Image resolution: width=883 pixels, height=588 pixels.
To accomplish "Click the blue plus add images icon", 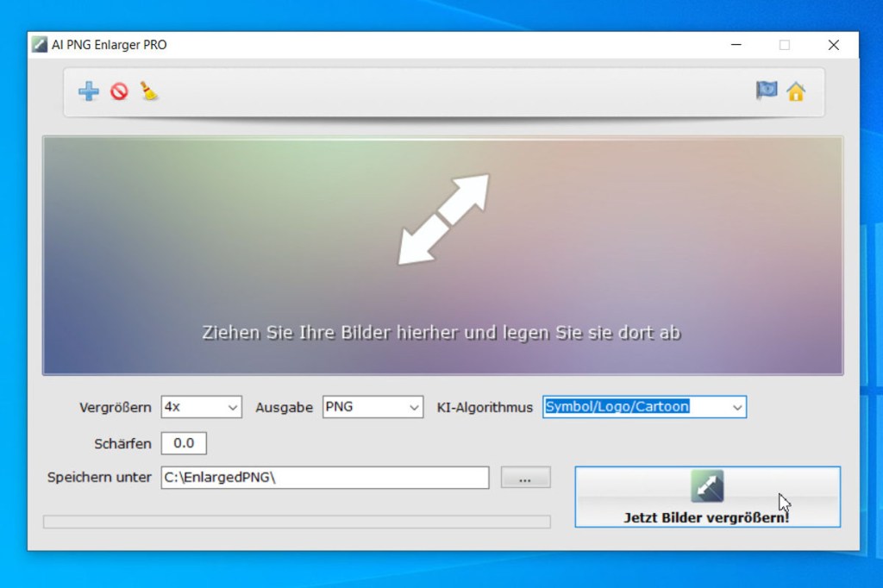I will [89, 91].
